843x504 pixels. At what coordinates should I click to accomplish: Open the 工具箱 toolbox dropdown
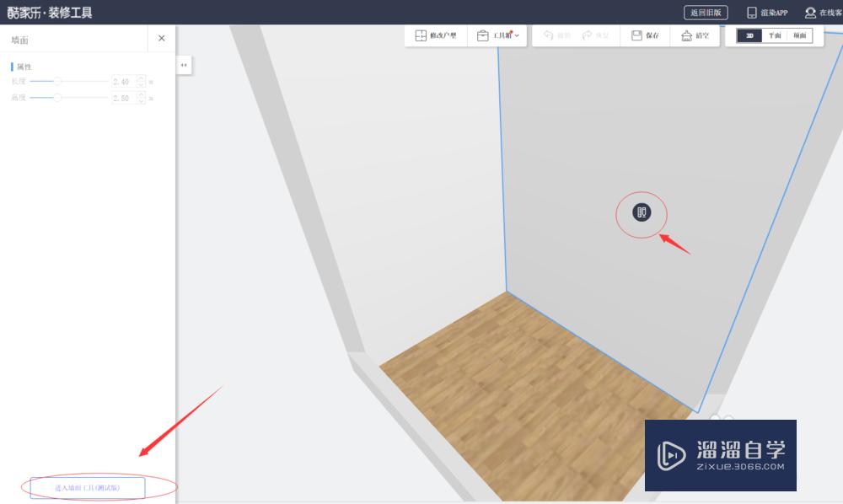[x=497, y=35]
